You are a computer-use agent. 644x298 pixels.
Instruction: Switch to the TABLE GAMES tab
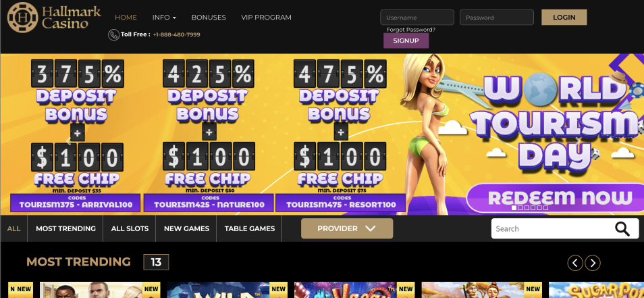pyautogui.click(x=250, y=228)
